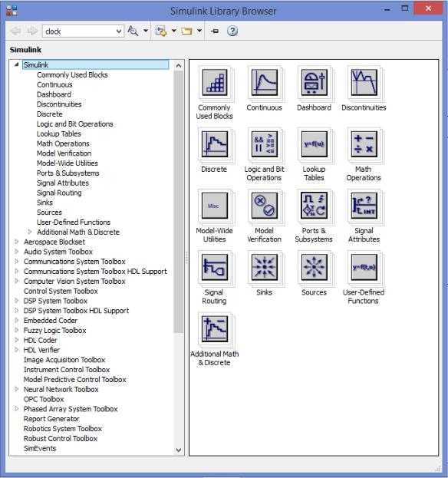
Task: Click the tree scrollbar down arrow
Action: coord(179,450)
